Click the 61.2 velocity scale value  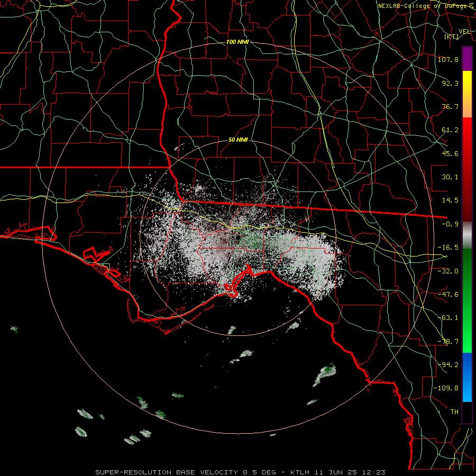450,130
